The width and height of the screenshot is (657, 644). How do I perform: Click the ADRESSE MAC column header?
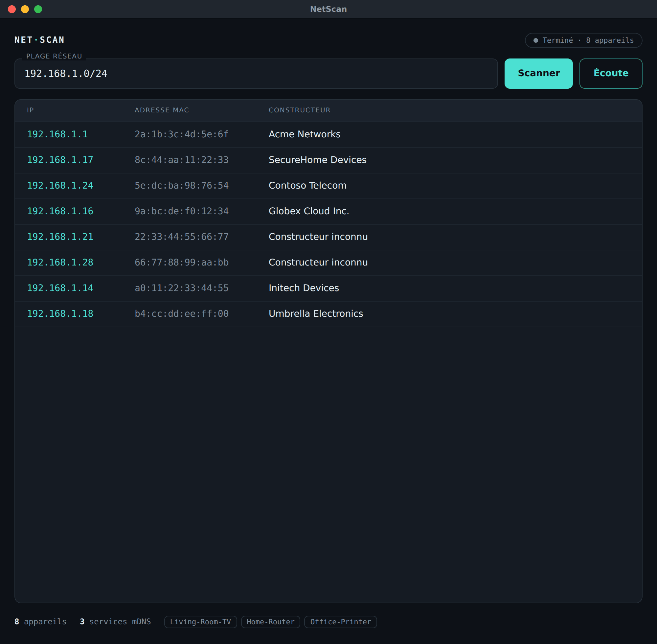click(162, 110)
